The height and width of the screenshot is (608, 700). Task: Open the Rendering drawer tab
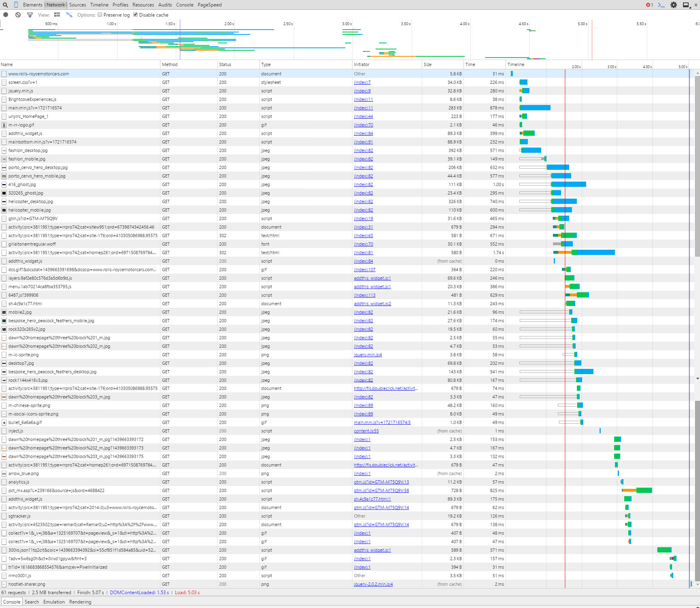[80, 602]
